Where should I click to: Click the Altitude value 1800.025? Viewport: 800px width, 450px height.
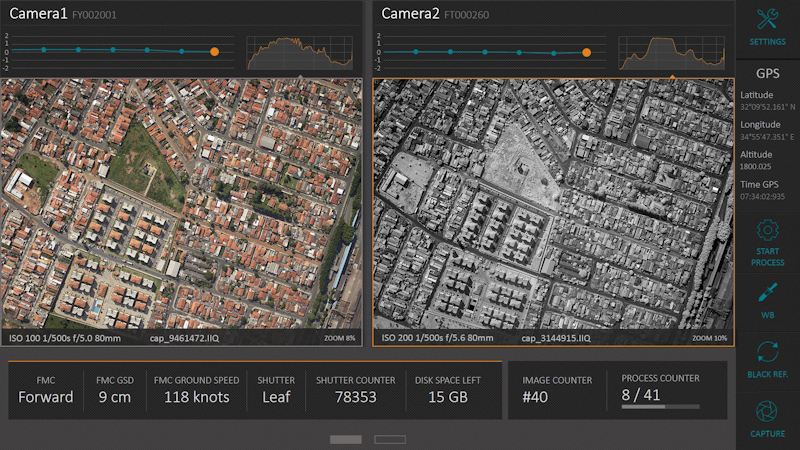tap(756, 167)
